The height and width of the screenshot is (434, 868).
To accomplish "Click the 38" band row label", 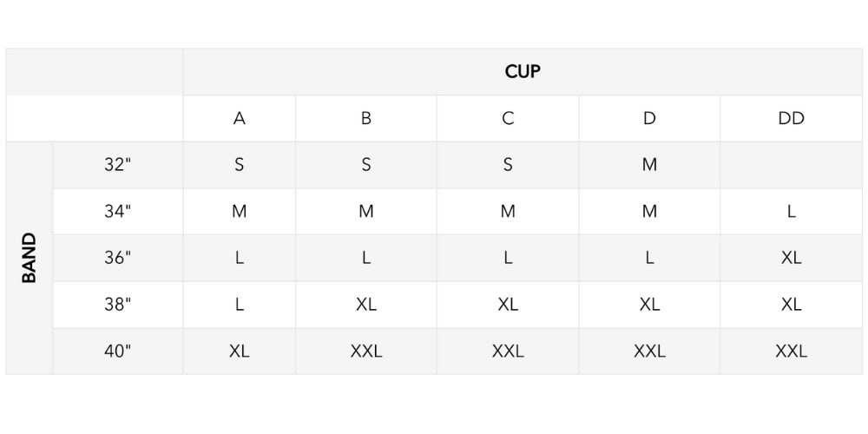I will pyautogui.click(x=117, y=305).
